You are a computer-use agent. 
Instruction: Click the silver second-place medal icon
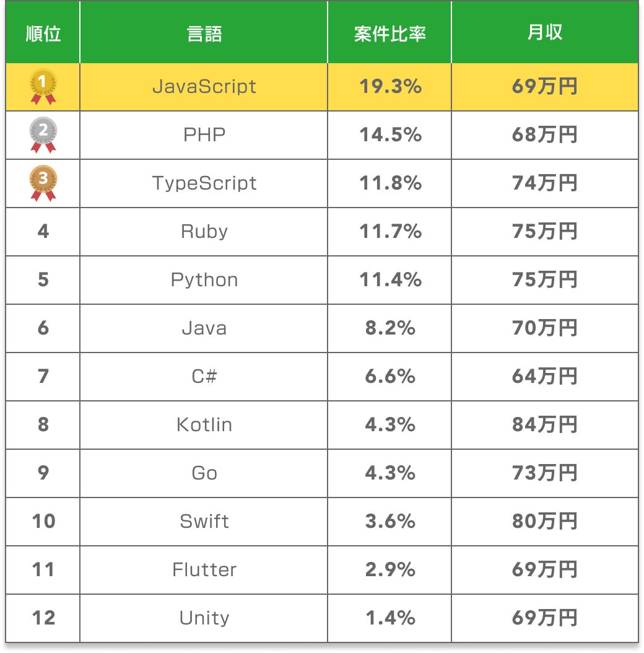[43, 135]
